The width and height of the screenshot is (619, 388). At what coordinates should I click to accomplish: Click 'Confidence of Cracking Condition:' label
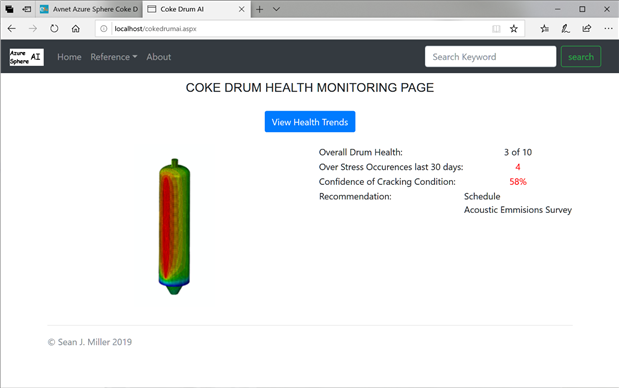[387, 182]
